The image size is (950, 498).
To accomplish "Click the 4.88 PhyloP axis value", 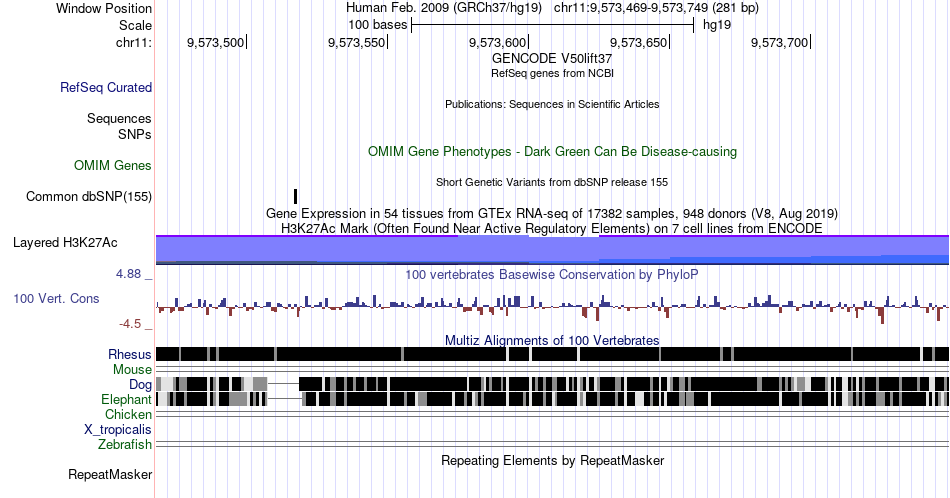I will pos(129,274).
